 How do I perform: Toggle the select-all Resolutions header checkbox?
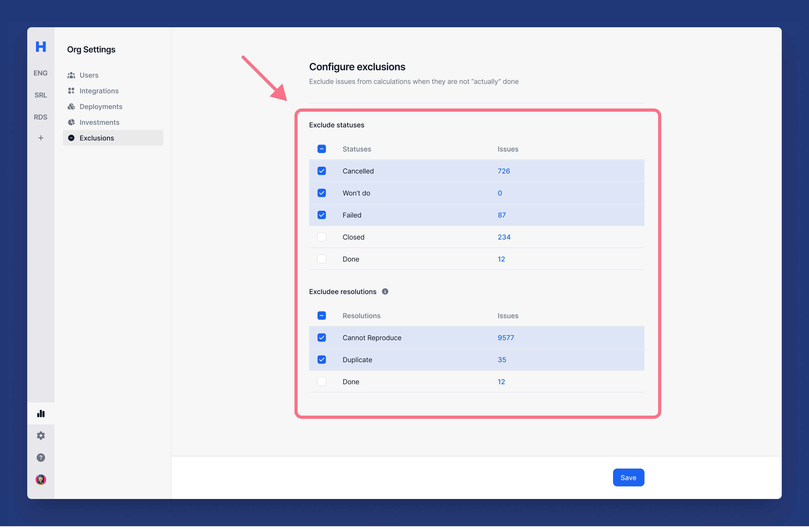tap(321, 316)
